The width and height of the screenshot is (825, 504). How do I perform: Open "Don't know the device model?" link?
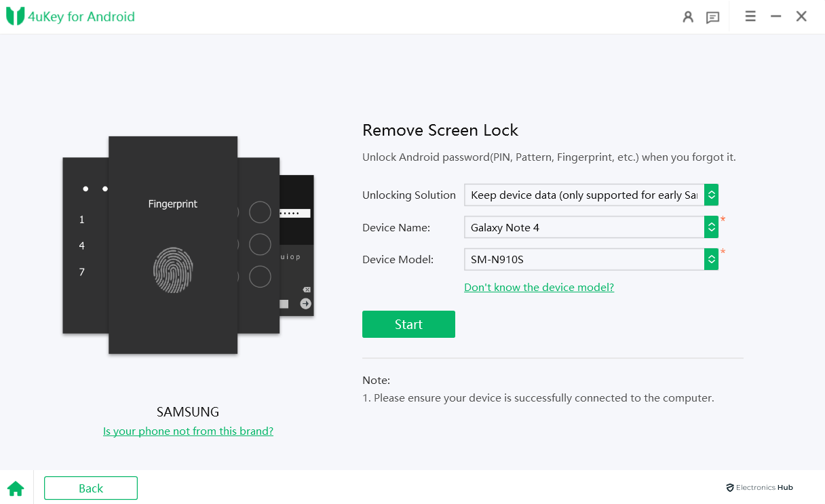point(539,287)
